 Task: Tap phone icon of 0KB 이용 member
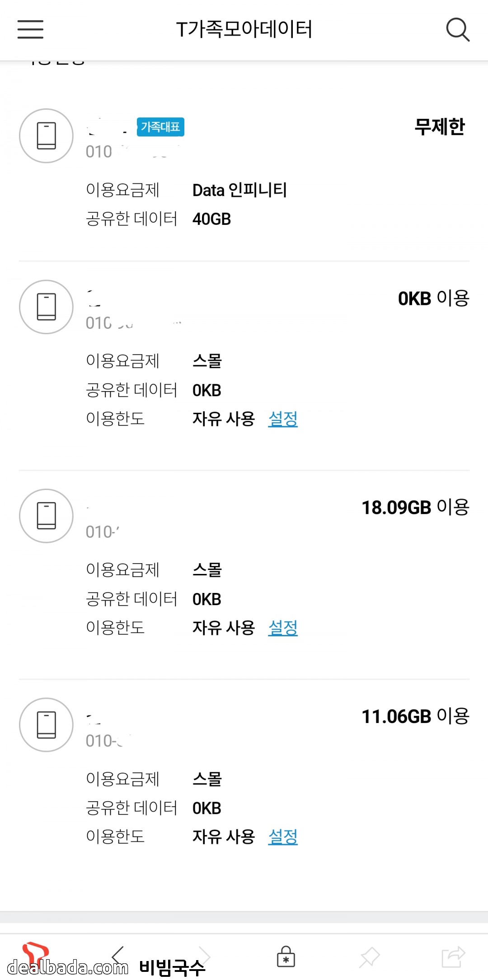46,307
